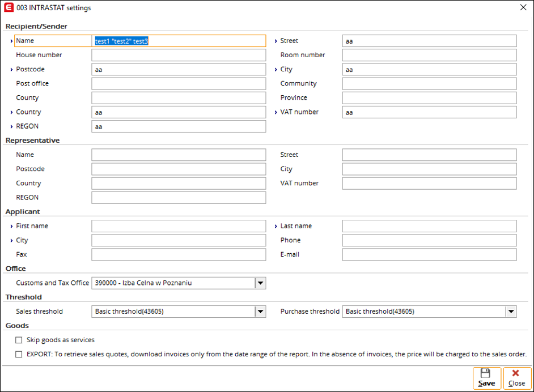Click the '003 INTRASTAT settings' window title

click(54, 8)
